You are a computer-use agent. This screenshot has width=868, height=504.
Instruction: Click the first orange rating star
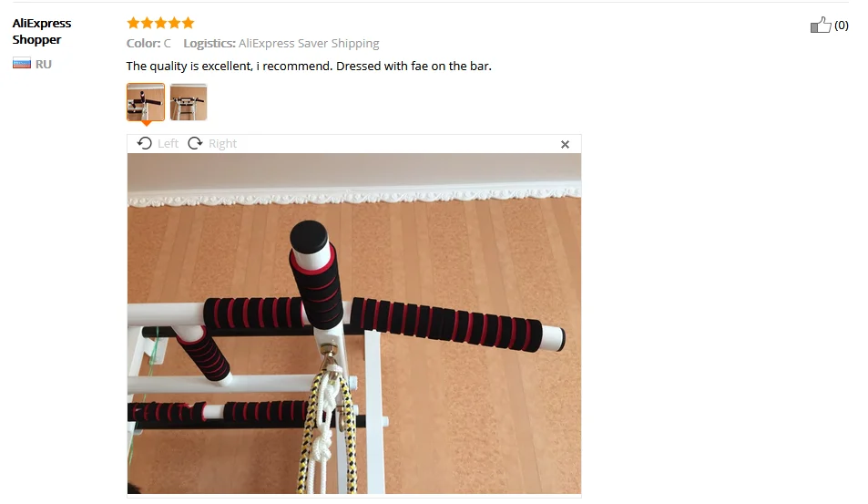(x=133, y=23)
